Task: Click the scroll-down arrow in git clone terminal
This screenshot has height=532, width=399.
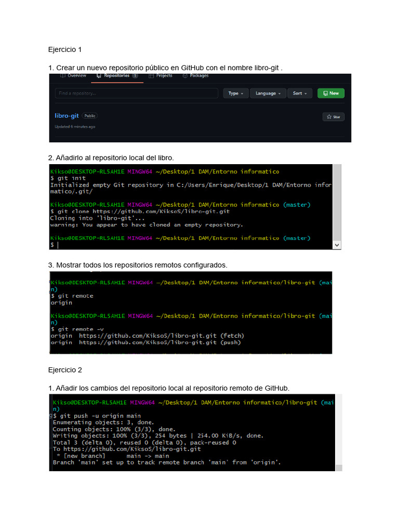Action: pos(337,244)
